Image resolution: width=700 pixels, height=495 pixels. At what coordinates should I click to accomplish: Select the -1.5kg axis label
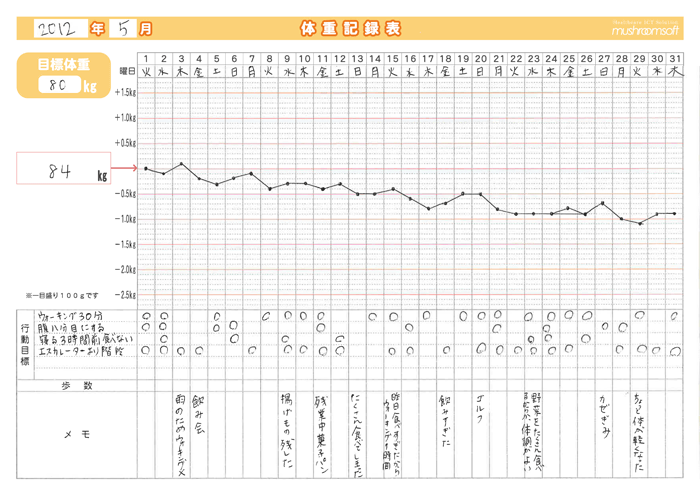[x=125, y=245]
